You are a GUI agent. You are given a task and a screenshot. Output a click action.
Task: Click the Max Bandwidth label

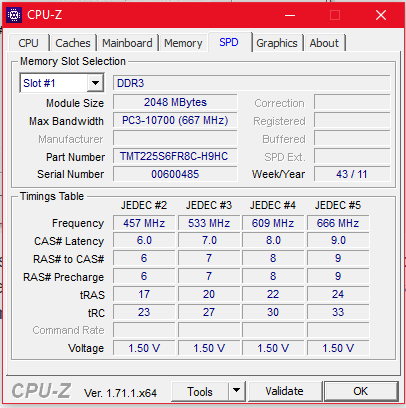point(66,121)
